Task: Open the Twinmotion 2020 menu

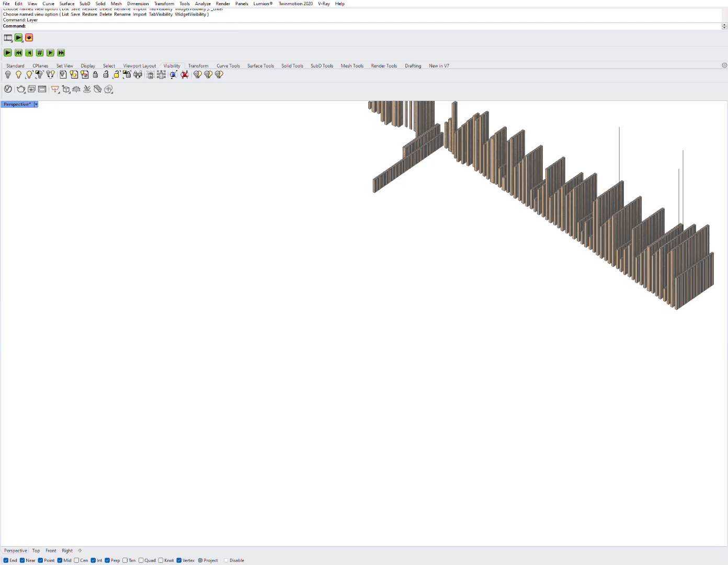Action: point(295,4)
